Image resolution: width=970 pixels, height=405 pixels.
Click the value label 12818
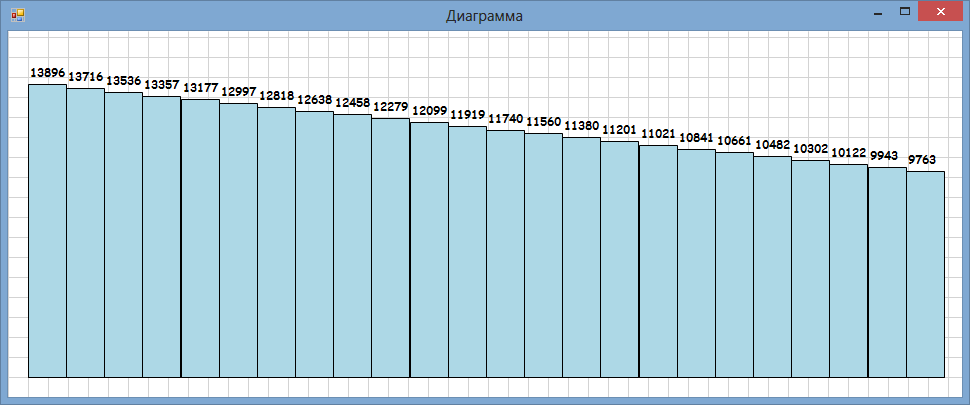pos(277,96)
